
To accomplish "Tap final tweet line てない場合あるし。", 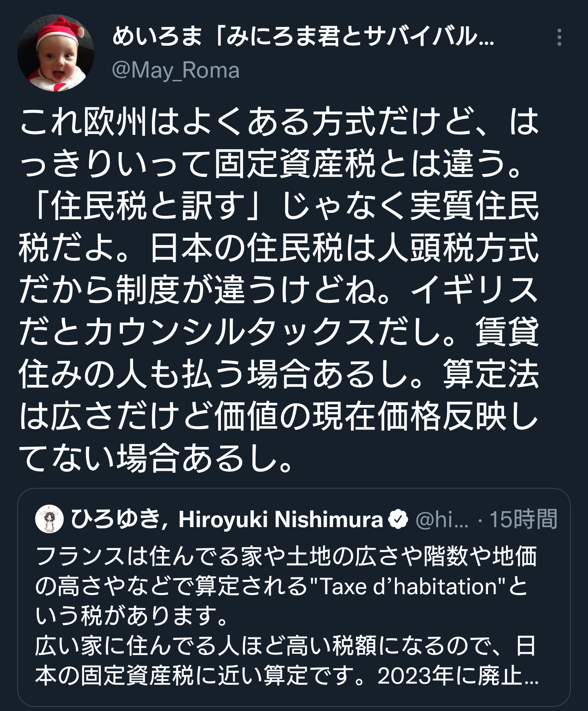I will coord(156,459).
